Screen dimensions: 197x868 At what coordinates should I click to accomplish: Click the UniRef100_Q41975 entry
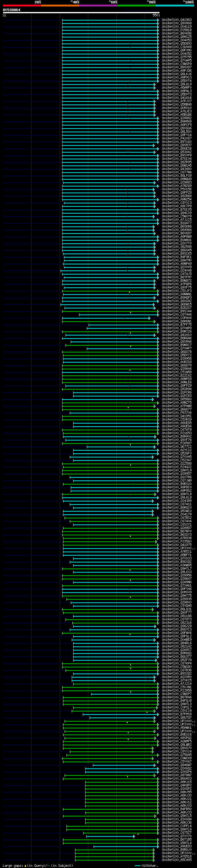(x=177, y=545)
